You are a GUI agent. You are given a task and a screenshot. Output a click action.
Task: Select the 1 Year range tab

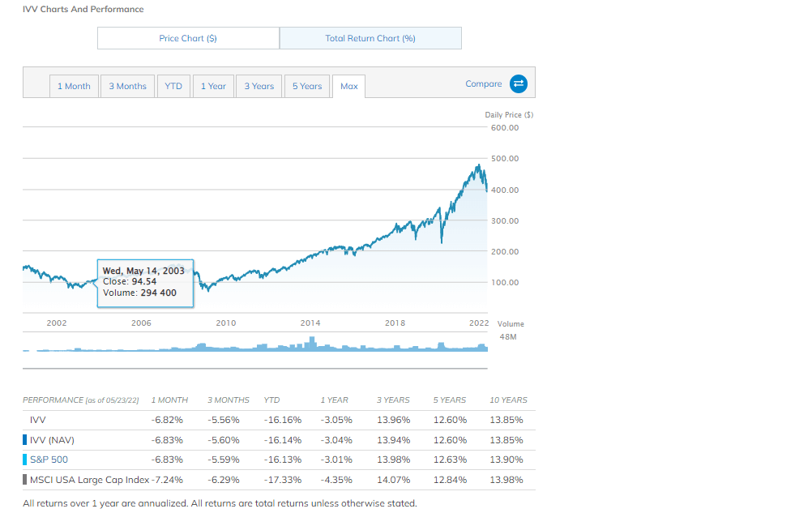[x=213, y=87]
